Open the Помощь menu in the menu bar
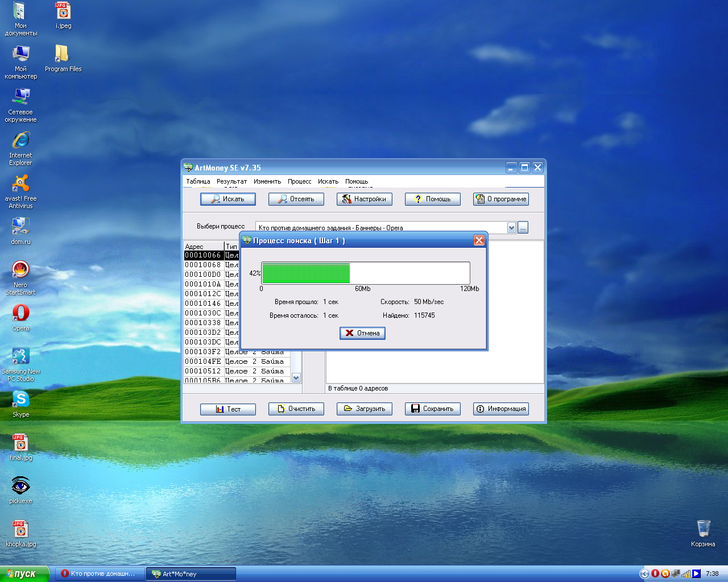 357,181
